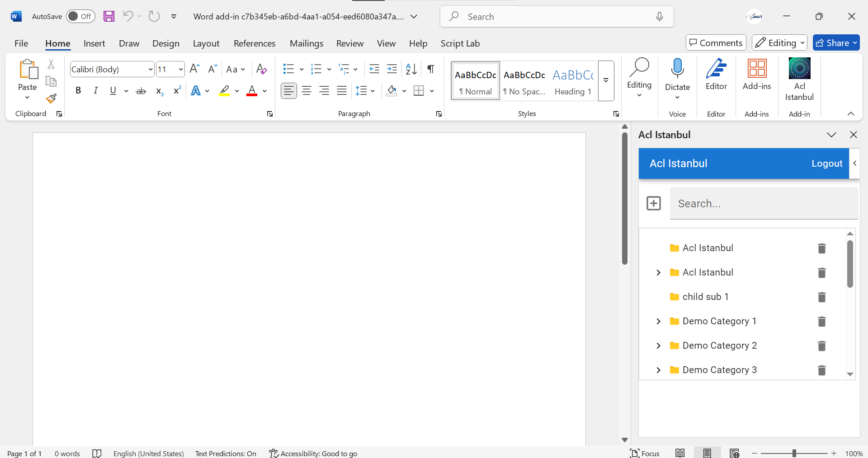Toggle Italic formatting
This screenshot has height=458, width=868.
click(95, 91)
